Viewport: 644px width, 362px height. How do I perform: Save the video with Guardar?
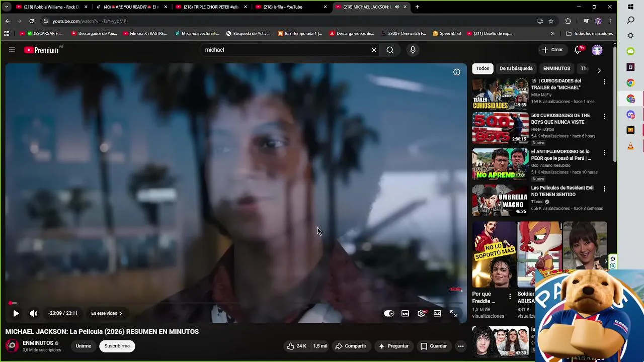(x=434, y=346)
